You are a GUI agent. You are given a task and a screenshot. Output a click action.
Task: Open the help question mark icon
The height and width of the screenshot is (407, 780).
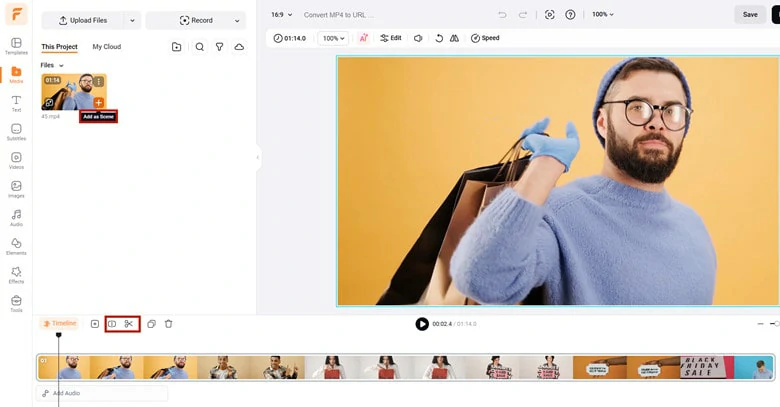click(571, 15)
